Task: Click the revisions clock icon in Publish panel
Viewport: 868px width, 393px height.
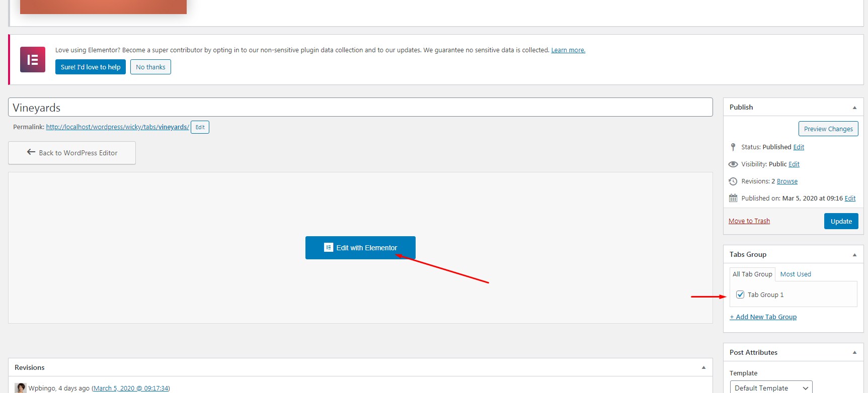Action: click(x=733, y=181)
